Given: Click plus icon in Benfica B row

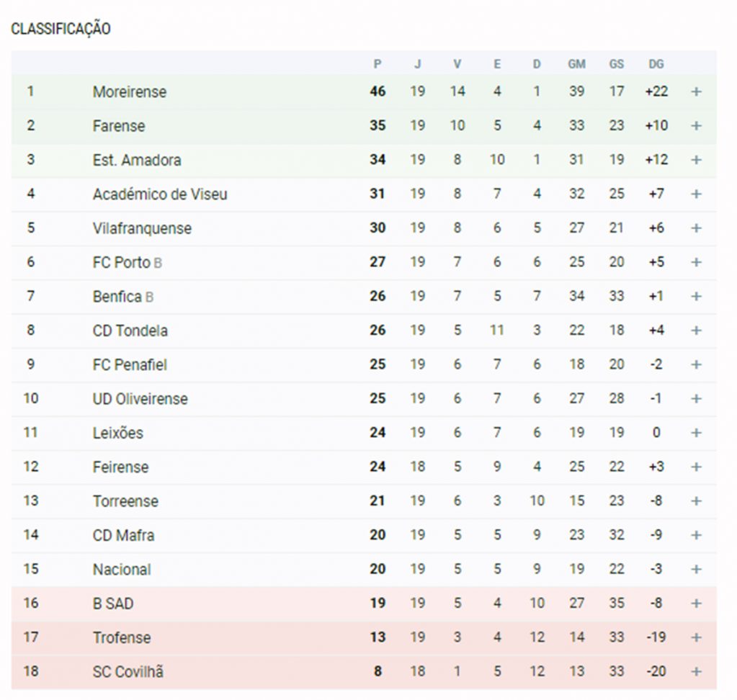Looking at the screenshot, I should (x=696, y=296).
